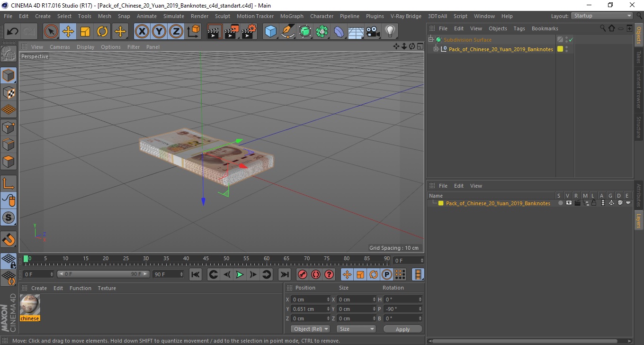
Task: Play the animation forward
Action: pyautogui.click(x=240, y=274)
